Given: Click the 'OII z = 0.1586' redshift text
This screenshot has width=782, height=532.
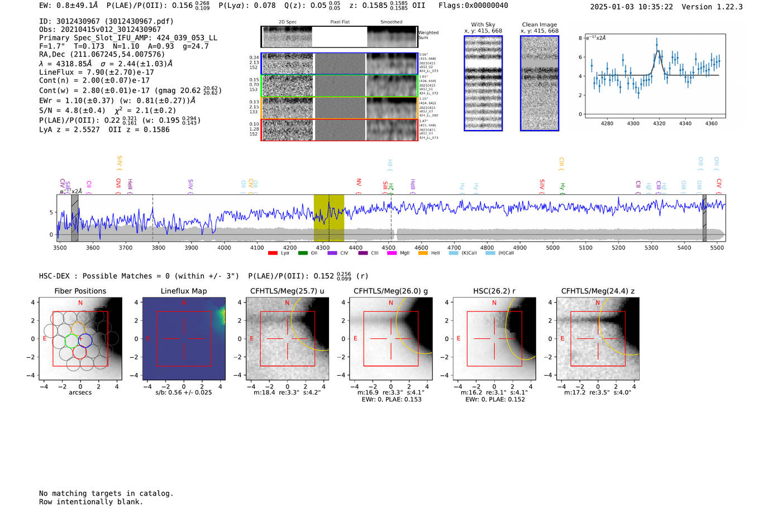Looking at the screenshot, I should (139, 130).
